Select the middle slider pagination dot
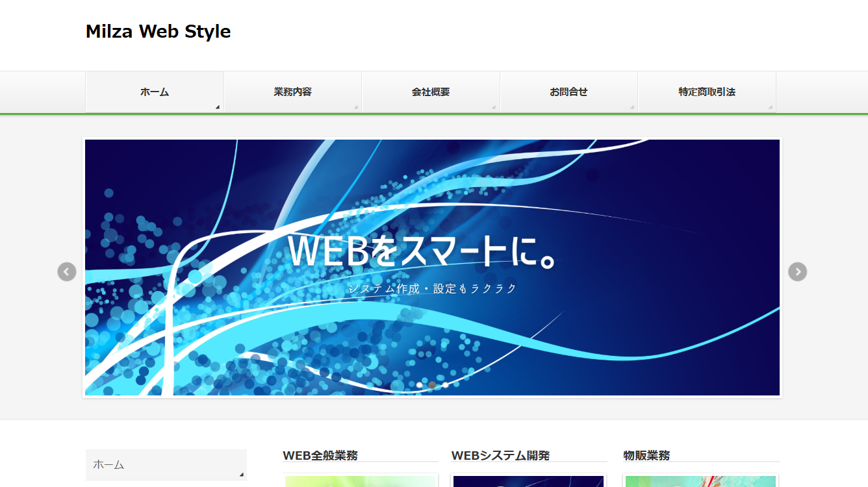The height and width of the screenshot is (487, 868). point(432,385)
